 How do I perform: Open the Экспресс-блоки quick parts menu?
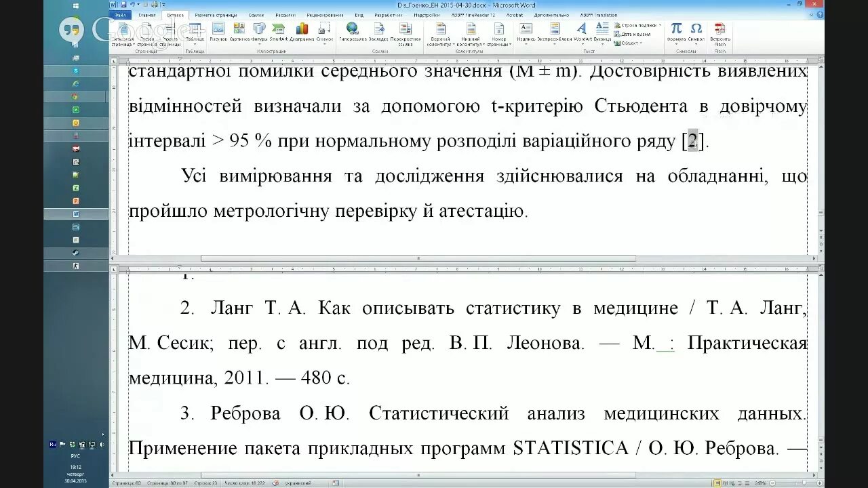click(555, 34)
